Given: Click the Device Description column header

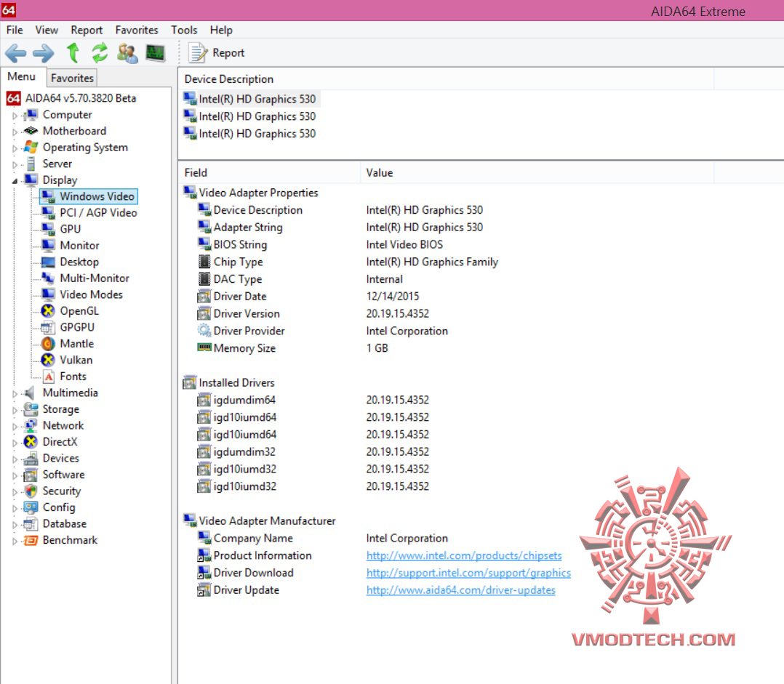Looking at the screenshot, I should pos(446,79).
